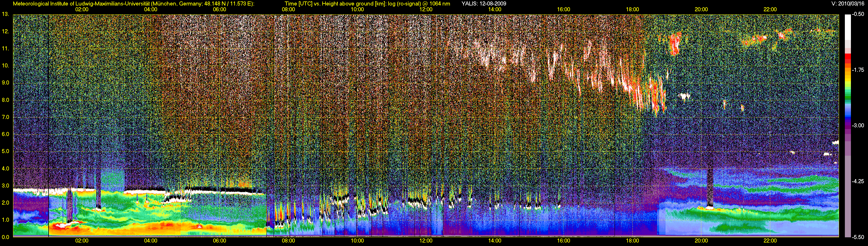Click the -4.25 color scale value
Image resolution: width=868 pixels, height=246 pixels.
pyautogui.click(x=858, y=181)
